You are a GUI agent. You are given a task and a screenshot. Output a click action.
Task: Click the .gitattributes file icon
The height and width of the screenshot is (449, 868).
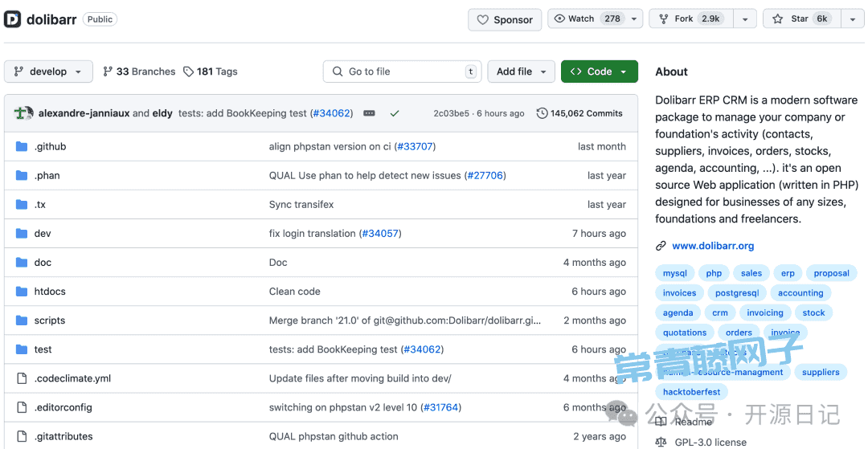click(x=22, y=436)
